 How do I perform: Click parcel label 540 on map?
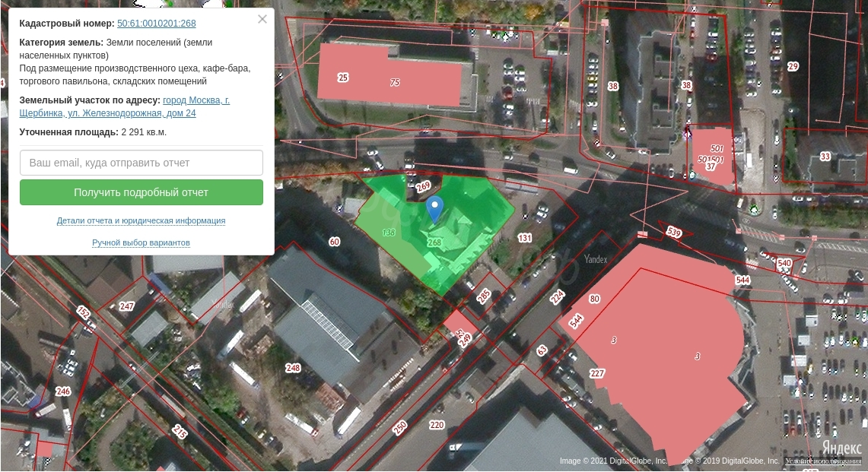784,264
